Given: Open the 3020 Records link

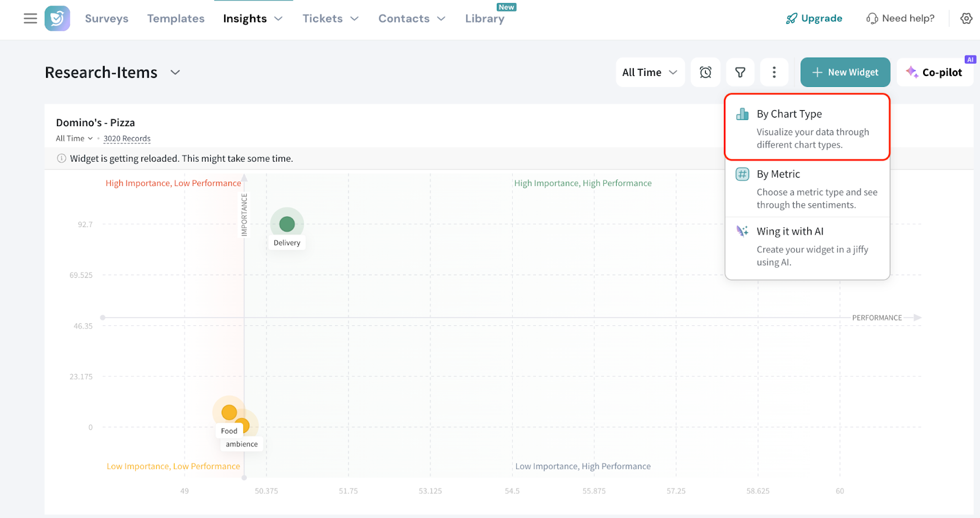Looking at the screenshot, I should [x=127, y=138].
